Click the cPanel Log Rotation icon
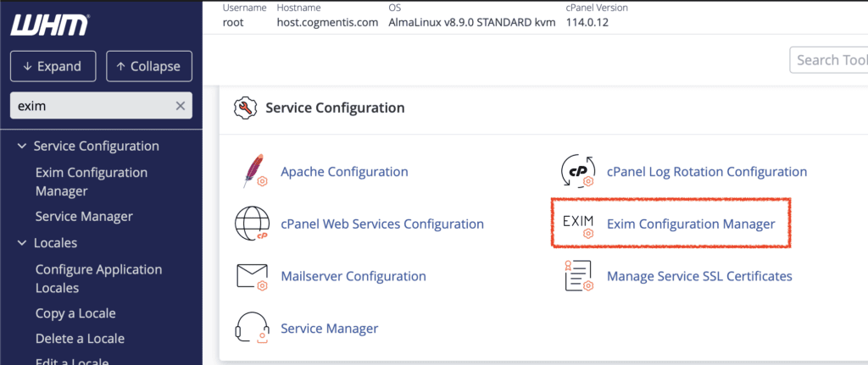868x365 pixels. coord(578,172)
